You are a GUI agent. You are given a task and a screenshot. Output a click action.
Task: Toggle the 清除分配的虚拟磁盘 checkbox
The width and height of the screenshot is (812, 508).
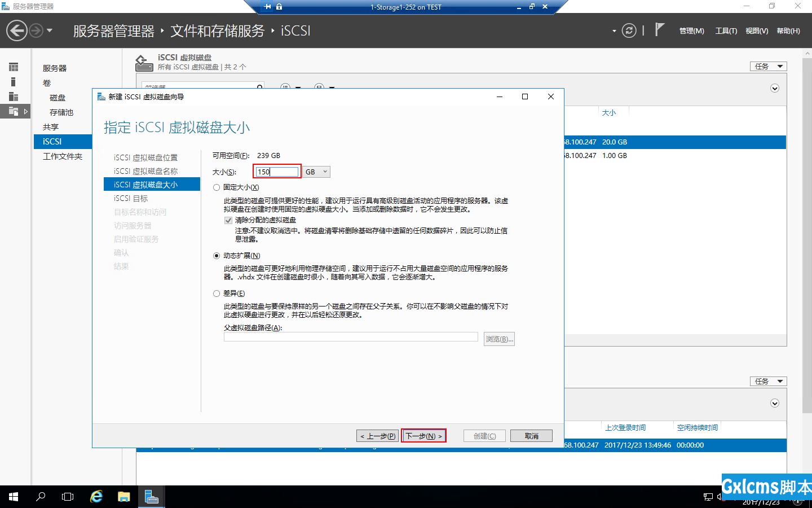coord(228,220)
